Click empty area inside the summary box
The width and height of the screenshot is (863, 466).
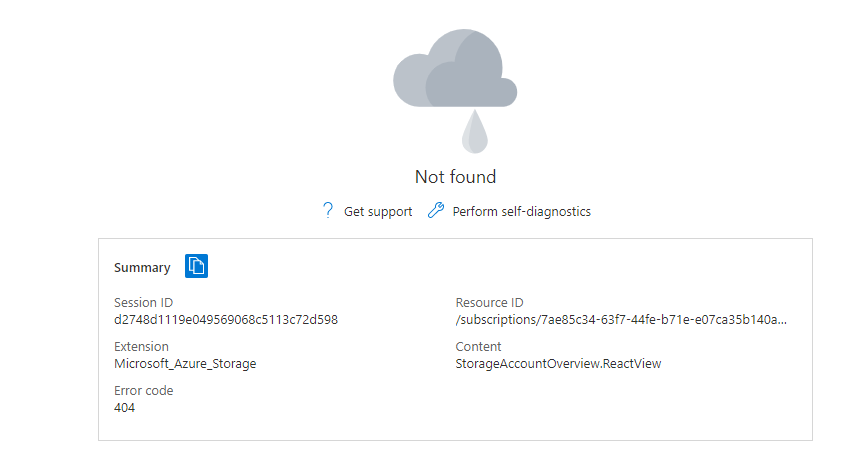tap(605, 407)
